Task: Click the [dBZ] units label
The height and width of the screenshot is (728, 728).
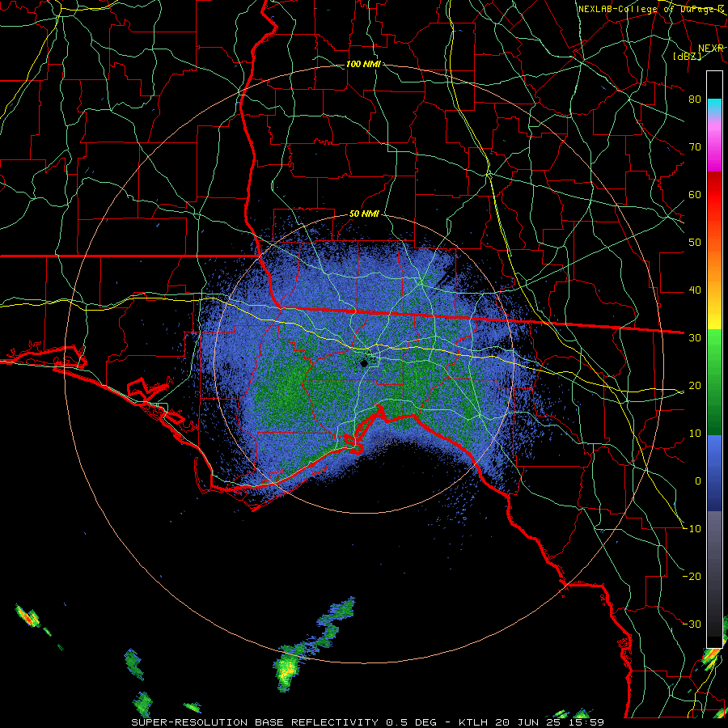Action: (687, 56)
